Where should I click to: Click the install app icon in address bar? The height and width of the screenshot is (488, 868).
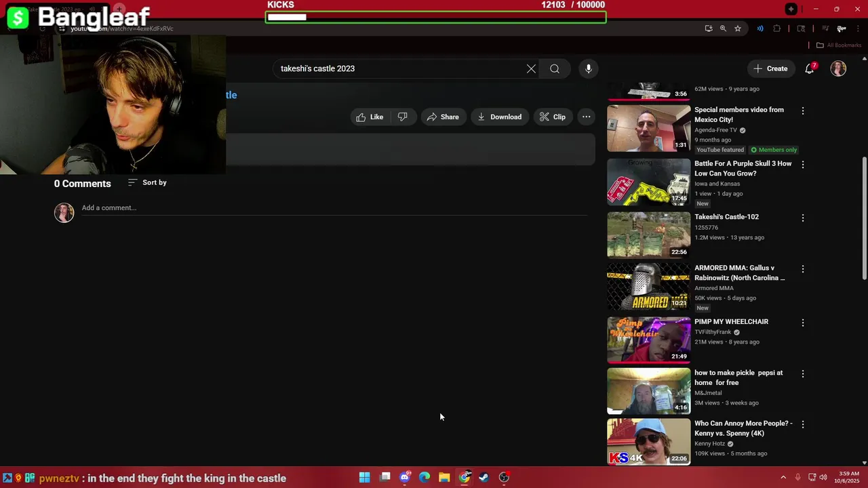click(x=709, y=28)
